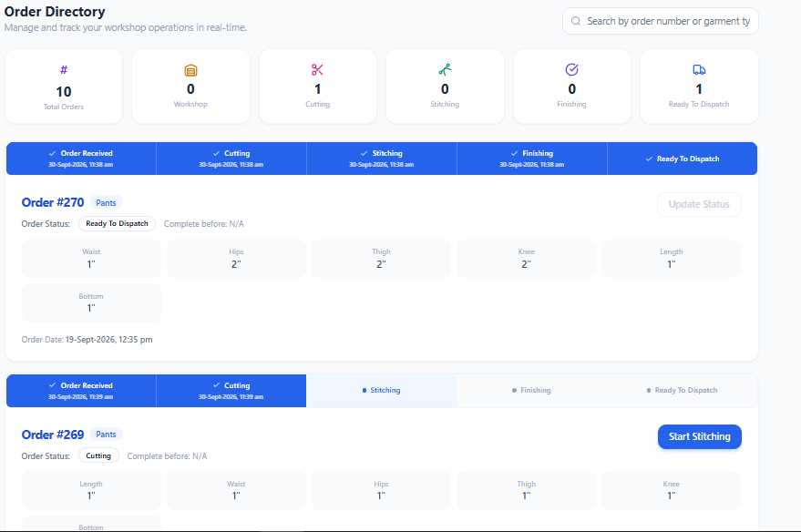Select Order Received step of Order #270
The image size is (801, 532).
point(81,159)
